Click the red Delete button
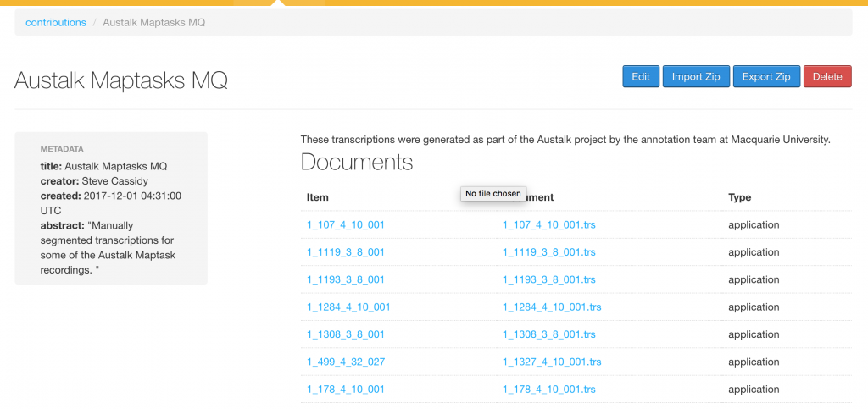This screenshot has height=409, width=868. pos(827,77)
